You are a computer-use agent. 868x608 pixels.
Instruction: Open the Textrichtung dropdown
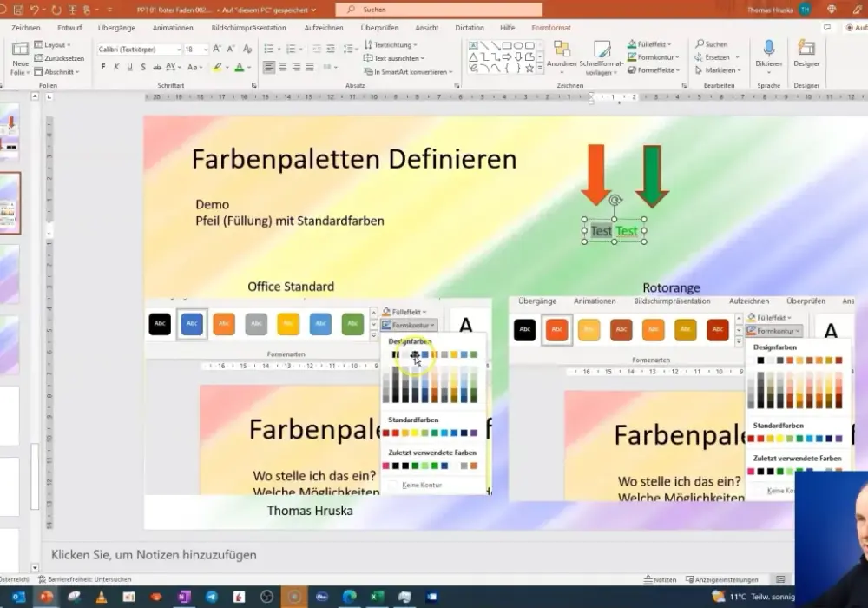391,45
